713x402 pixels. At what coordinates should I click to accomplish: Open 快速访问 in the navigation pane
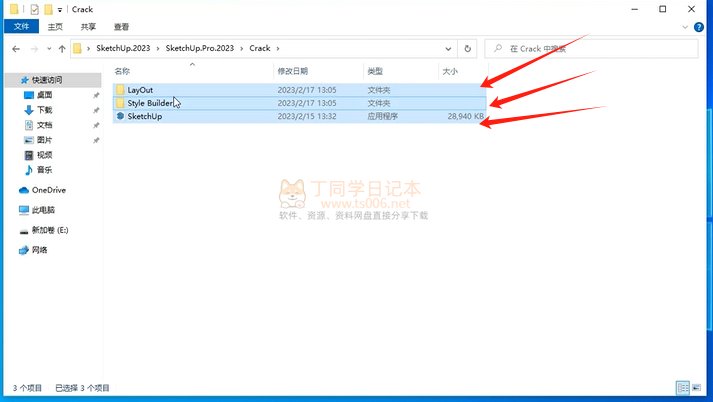point(47,80)
